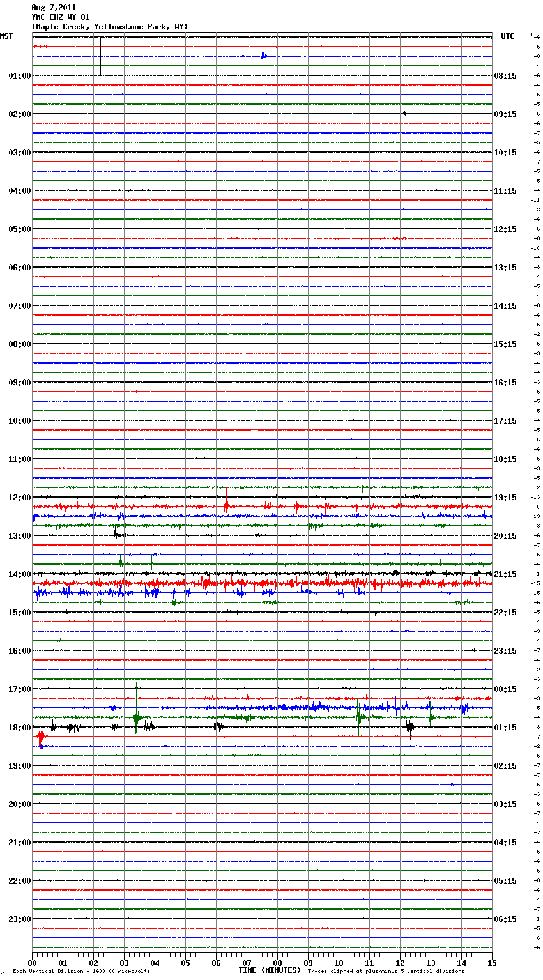
Task: Click the 16:15 UTC time label
Action: click(505, 383)
